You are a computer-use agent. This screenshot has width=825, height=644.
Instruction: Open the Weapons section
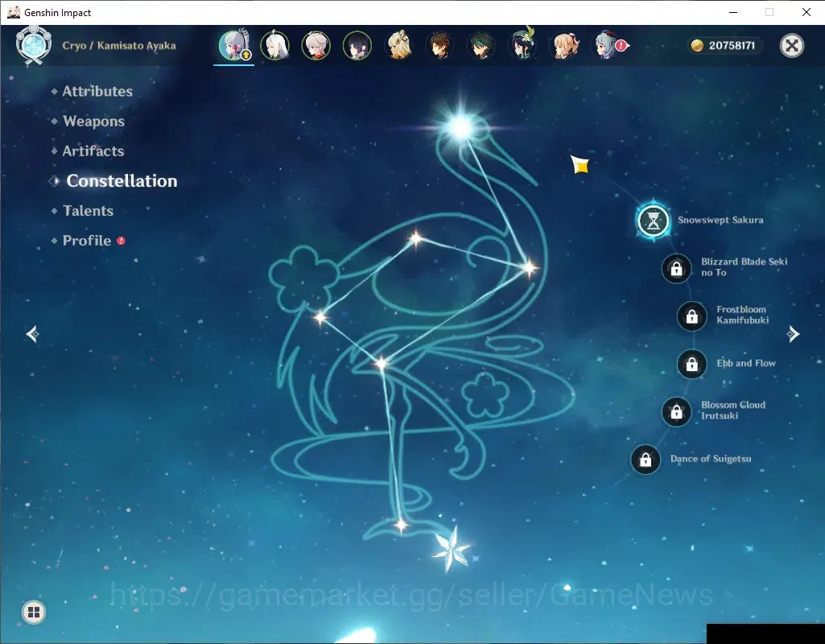93,121
